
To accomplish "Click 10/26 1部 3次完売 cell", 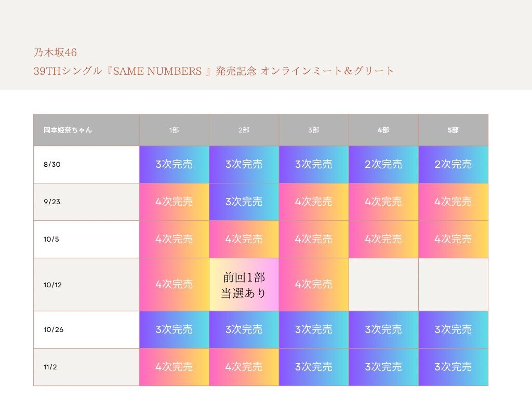I will click(x=175, y=329).
